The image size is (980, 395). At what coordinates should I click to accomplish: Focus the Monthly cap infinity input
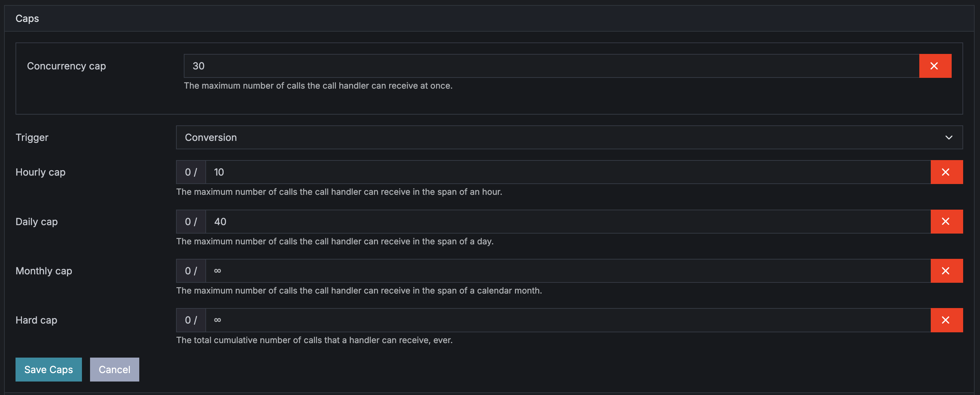568,271
